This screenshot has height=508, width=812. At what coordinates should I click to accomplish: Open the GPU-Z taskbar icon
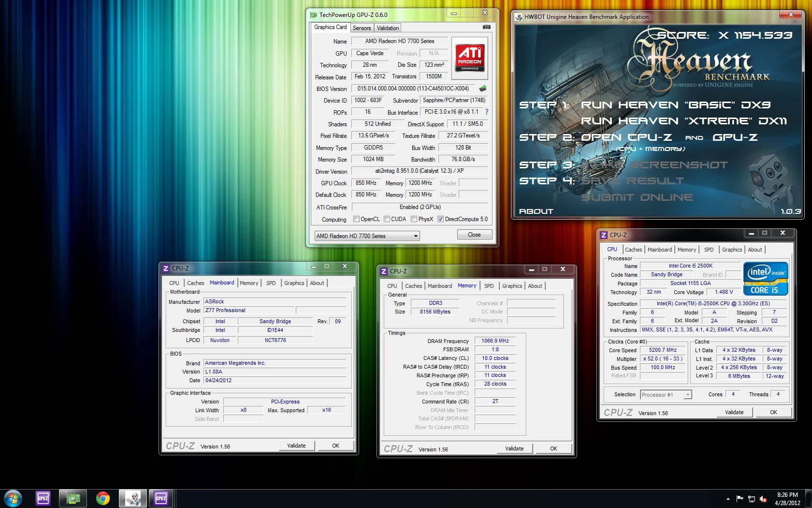tap(73, 498)
